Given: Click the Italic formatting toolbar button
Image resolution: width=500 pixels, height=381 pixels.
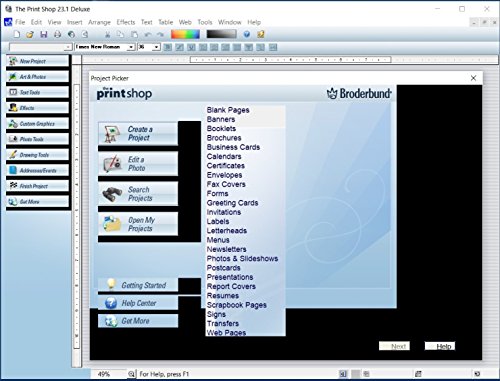Looking at the screenshot, I should click(x=179, y=47).
